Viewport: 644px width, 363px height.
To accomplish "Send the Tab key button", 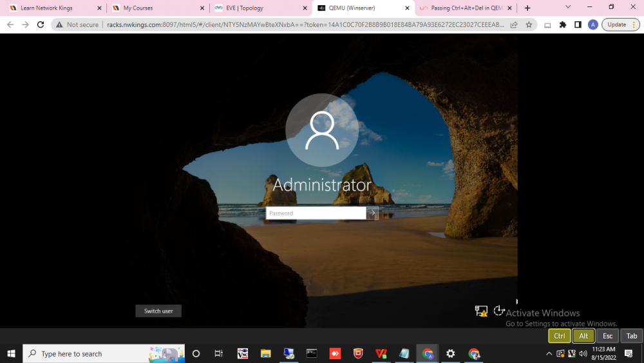I will 632,336.
